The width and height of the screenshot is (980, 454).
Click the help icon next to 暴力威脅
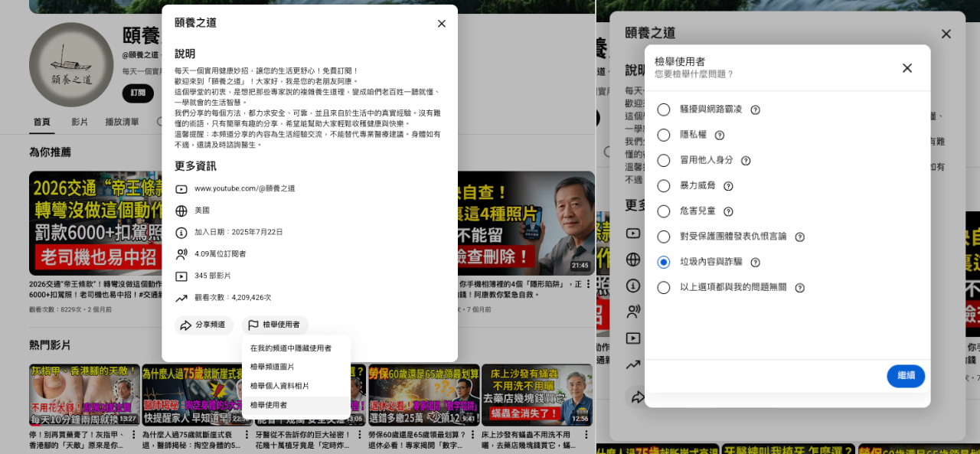coord(728,186)
